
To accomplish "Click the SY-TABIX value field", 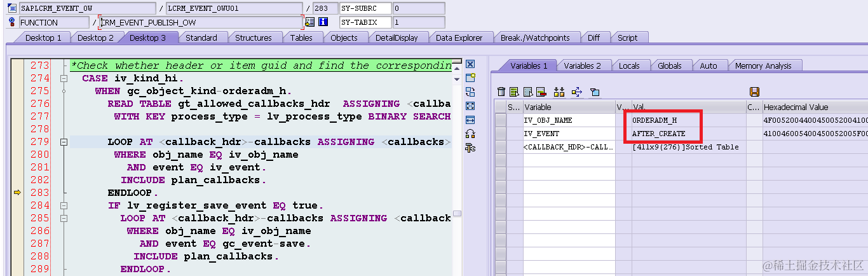I will 418,22.
